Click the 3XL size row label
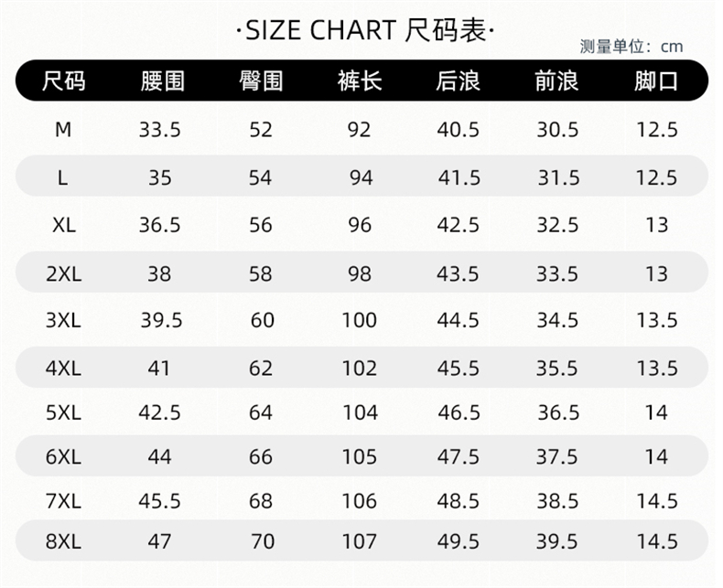 pos(63,320)
